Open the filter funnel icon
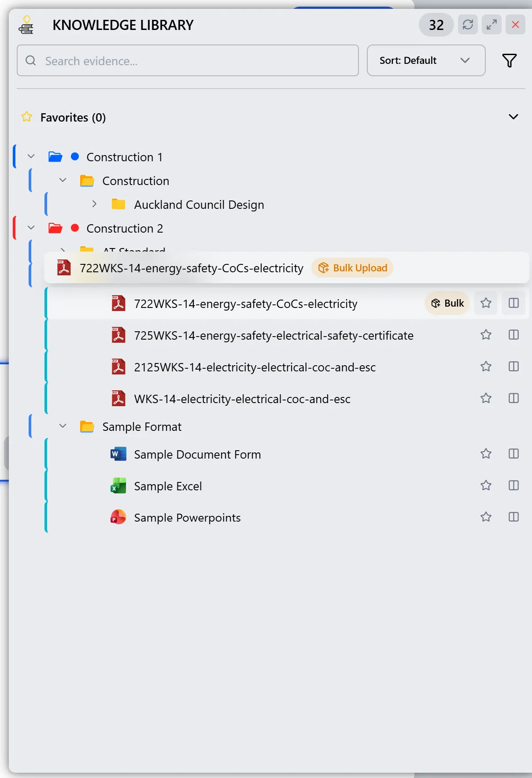The image size is (532, 778). 509,60
